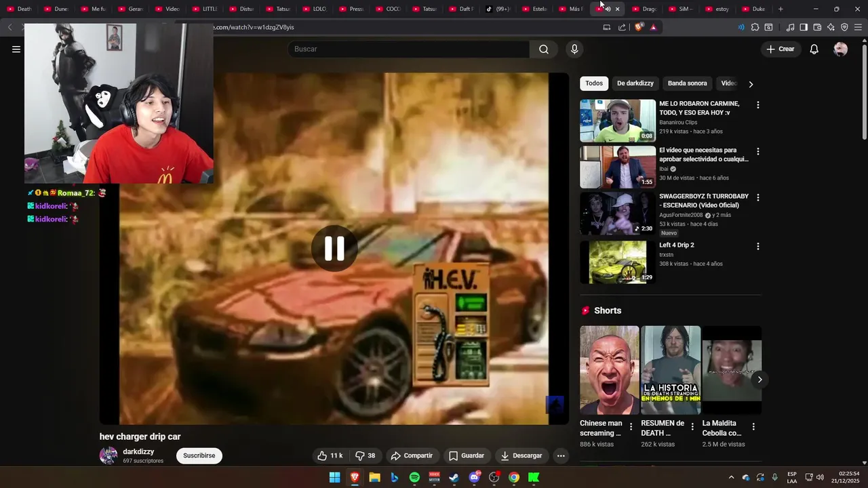
Task: Click the Descargar download button
Action: pos(521,455)
